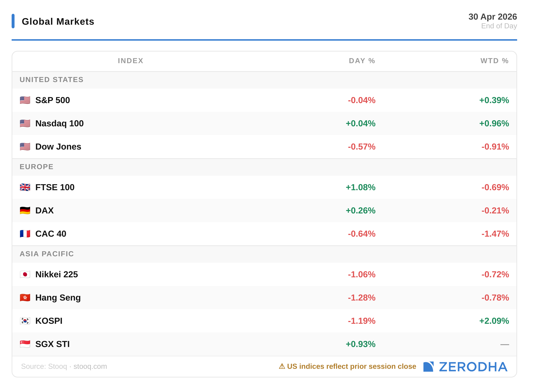This screenshot has height=392, width=552.
Task: Click the UK flag beside FTSE 100
Action: pos(25,187)
